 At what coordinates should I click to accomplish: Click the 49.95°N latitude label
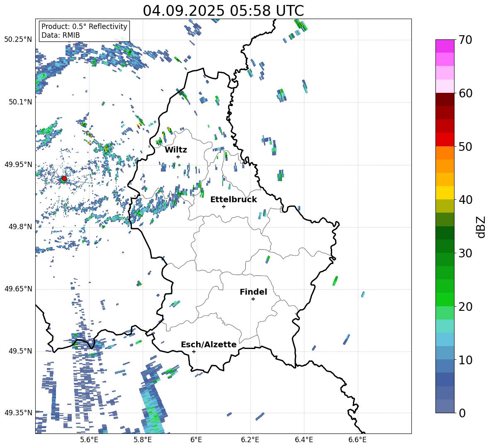click(18, 164)
